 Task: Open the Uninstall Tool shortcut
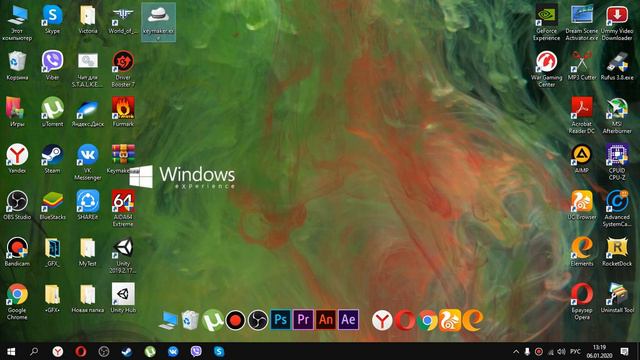617,298
